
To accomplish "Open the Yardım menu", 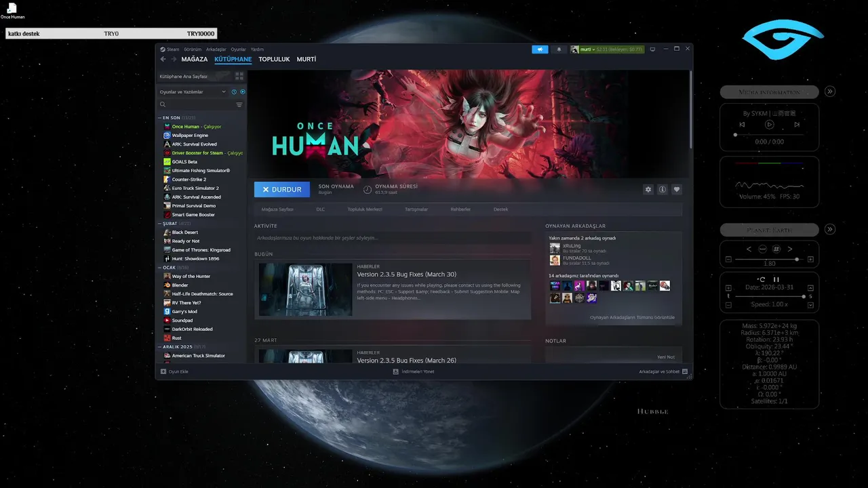I will point(257,49).
